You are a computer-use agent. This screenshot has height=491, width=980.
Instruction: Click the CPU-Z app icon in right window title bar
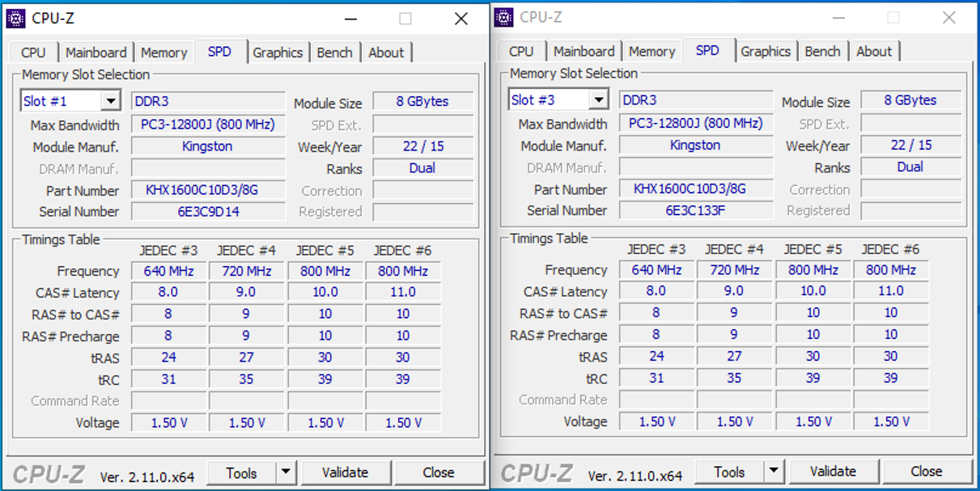(504, 17)
